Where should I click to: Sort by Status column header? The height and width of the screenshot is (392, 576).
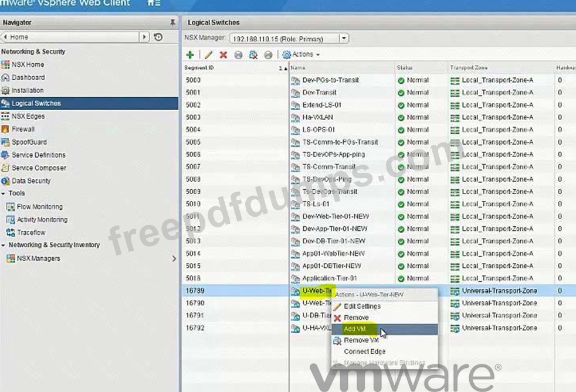(x=421, y=68)
